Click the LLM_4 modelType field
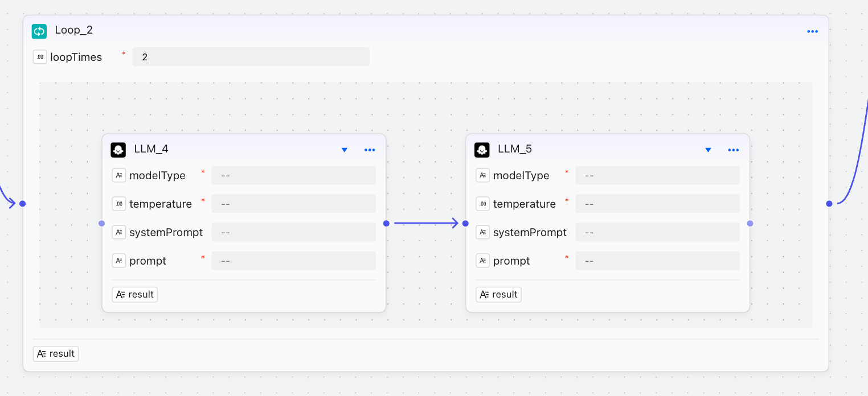868x396 pixels. coord(293,175)
